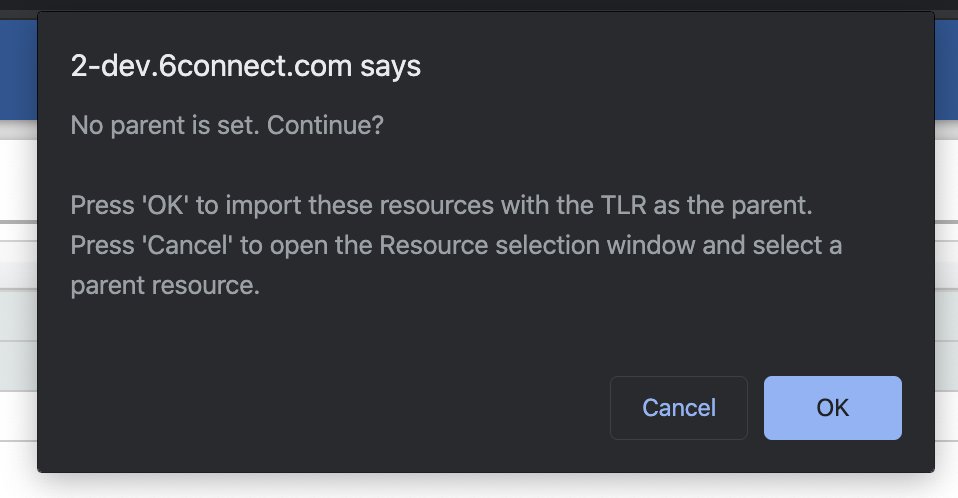Click the OK button

coord(832,408)
